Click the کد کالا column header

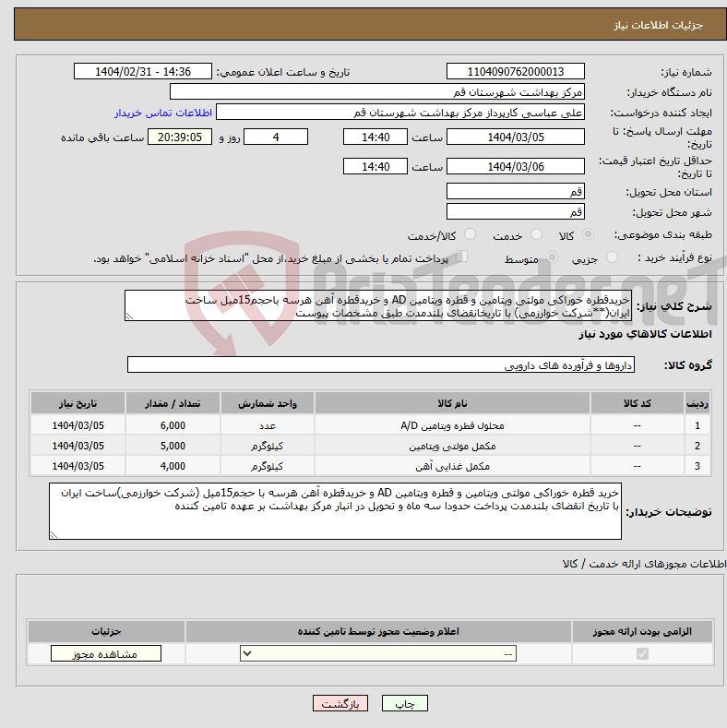click(x=637, y=403)
